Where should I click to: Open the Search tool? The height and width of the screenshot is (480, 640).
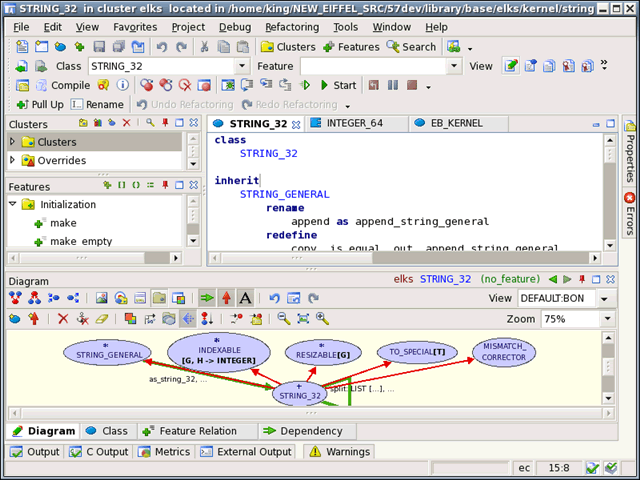pos(411,47)
